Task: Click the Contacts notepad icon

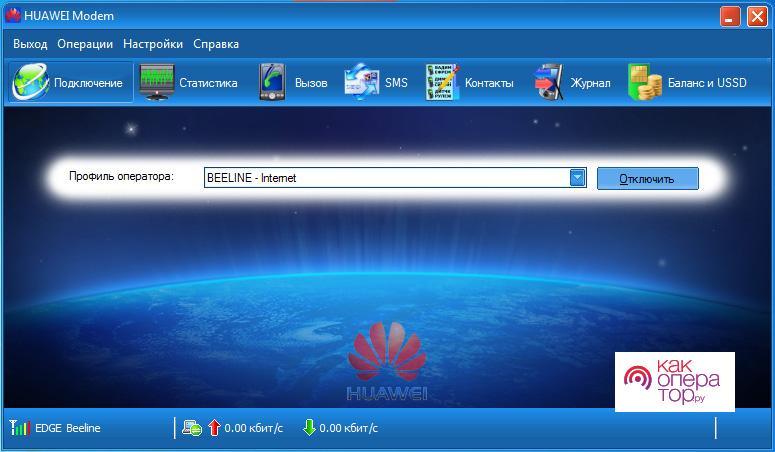Action: (442, 82)
